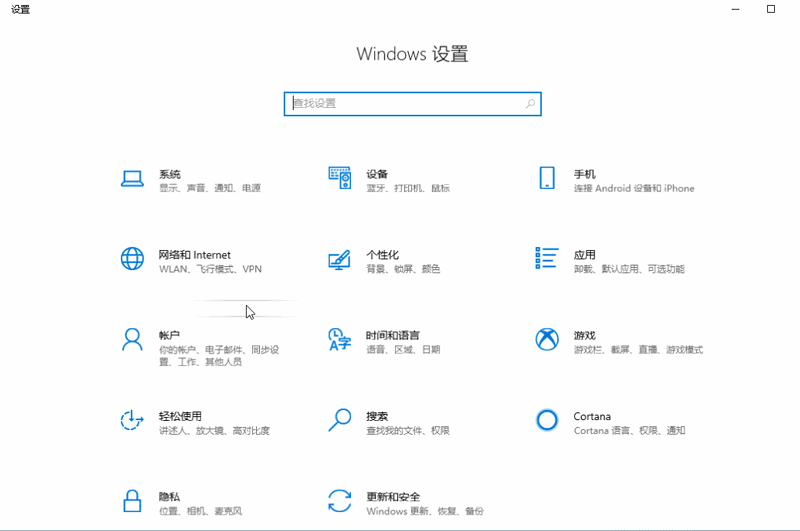Open the 隐私 padlock icon

click(x=132, y=501)
